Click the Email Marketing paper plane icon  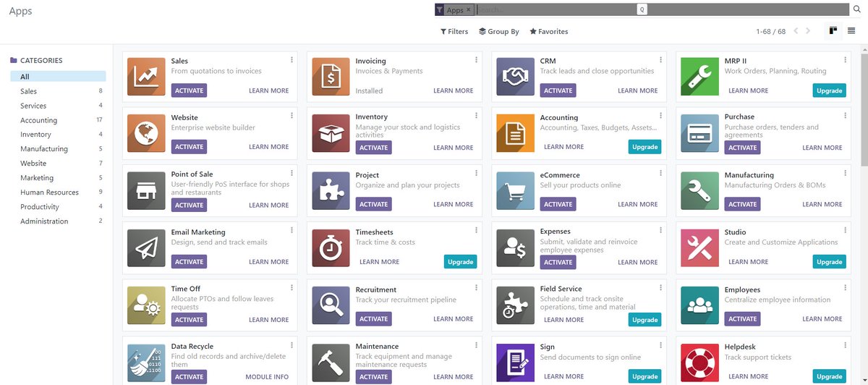[146, 247]
